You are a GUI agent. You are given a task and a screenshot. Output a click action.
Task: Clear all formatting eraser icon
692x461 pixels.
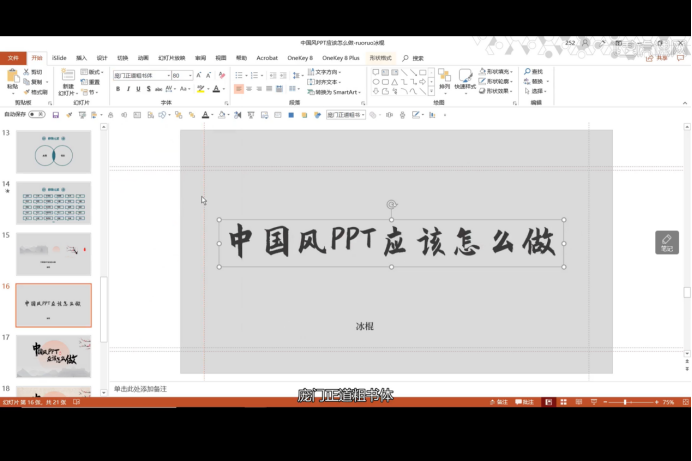pyautogui.click(x=222, y=75)
